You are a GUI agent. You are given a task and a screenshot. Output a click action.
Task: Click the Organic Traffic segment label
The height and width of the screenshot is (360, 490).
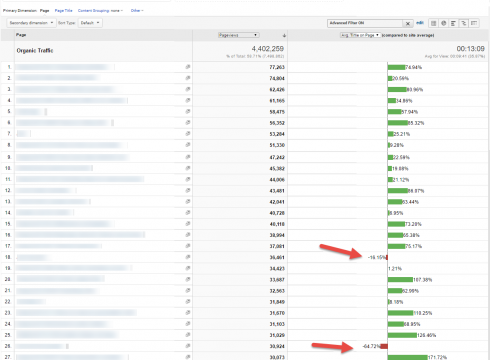click(35, 51)
